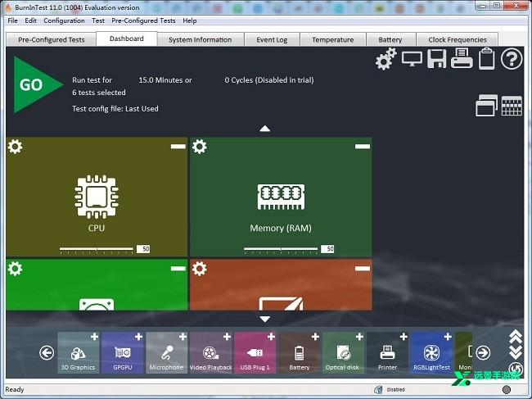Save results with floppy disk icon
This screenshot has height=399, width=532.
pos(437,59)
